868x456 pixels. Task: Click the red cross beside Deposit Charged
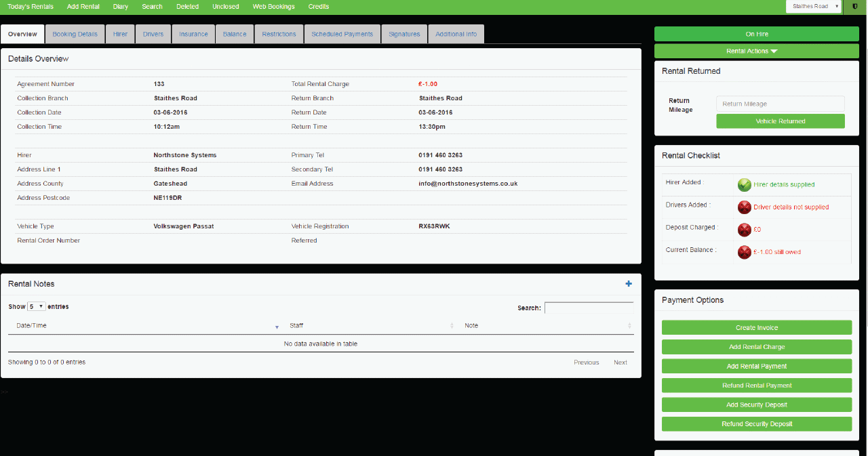pyautogui.click(x=744, y=230)
